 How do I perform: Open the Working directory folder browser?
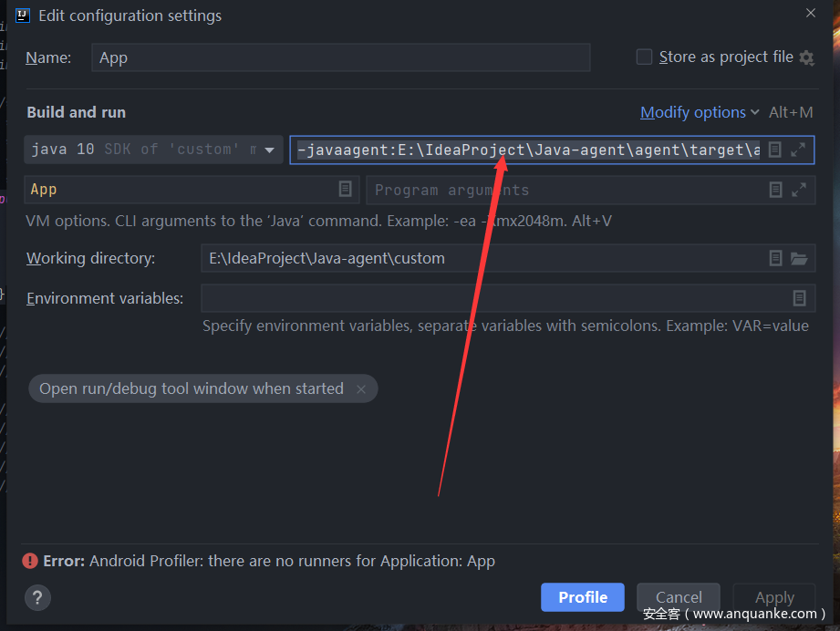click(799, 258)
